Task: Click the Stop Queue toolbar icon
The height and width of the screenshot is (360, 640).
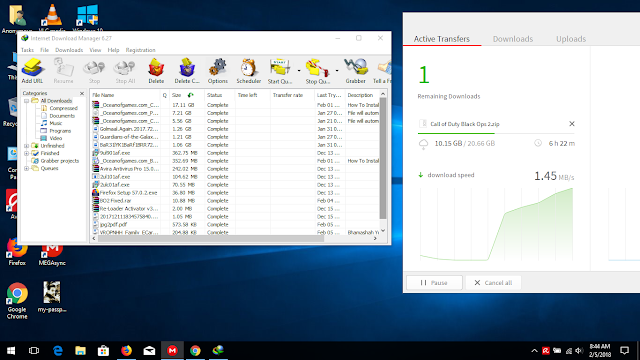Action: click(x=318, y=71)
